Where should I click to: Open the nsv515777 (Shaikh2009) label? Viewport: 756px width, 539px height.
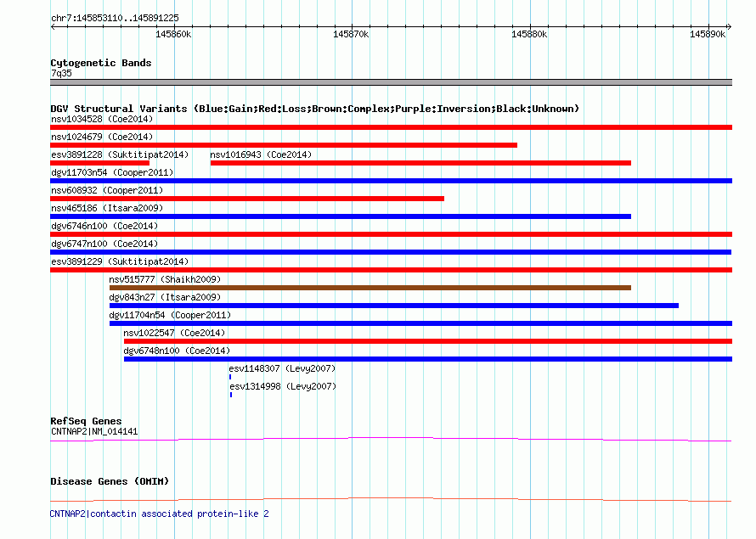pos(165,279)
